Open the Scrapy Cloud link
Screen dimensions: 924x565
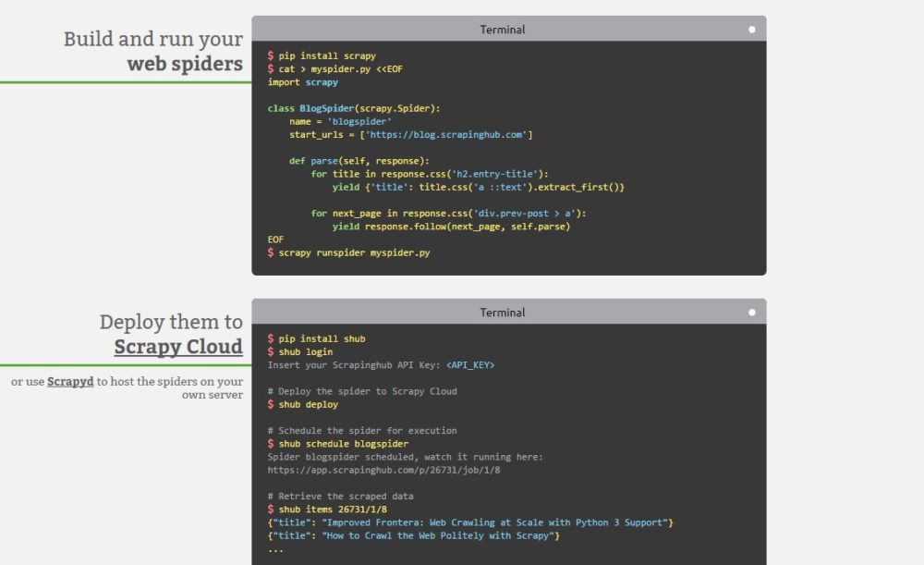[x=178, y=347]
